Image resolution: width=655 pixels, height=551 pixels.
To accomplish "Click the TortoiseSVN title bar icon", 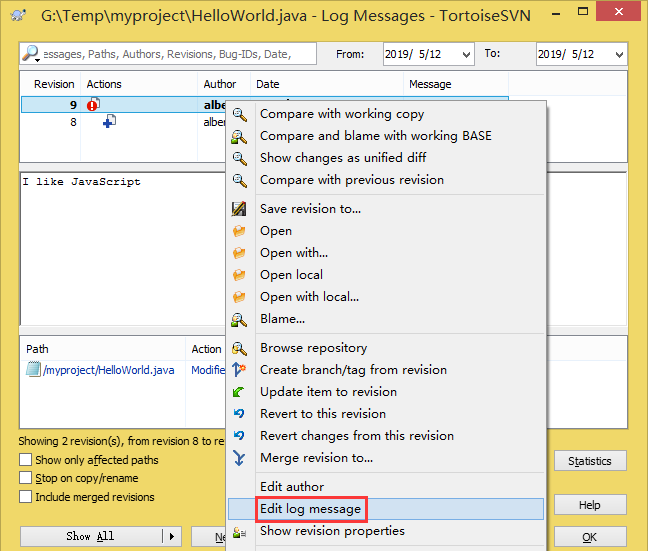I will click(x=18, y=16).
